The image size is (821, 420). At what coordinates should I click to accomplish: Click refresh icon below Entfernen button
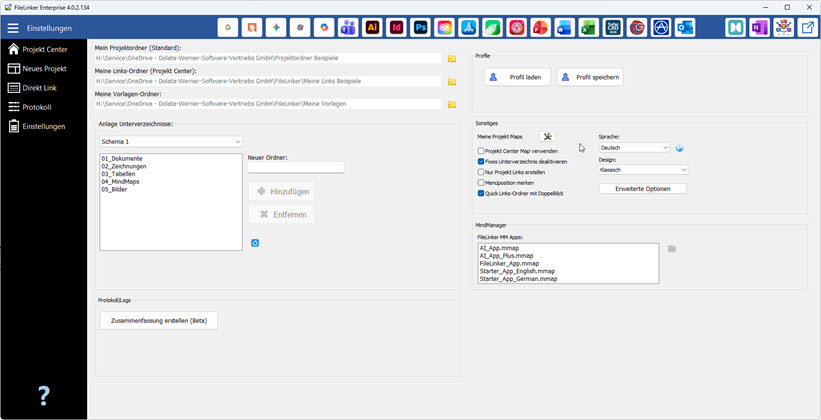click(255, 243)
